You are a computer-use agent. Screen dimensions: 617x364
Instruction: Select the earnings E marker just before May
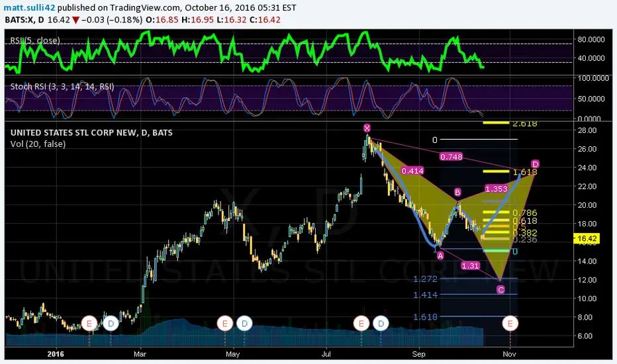[x=225, y=324]
